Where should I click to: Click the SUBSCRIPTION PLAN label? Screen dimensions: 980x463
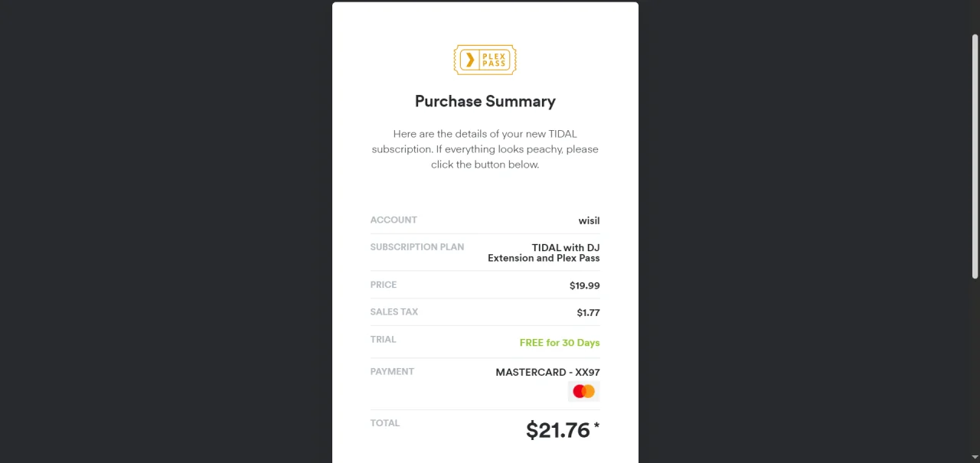pyautogui.click(x=417, y=247)
